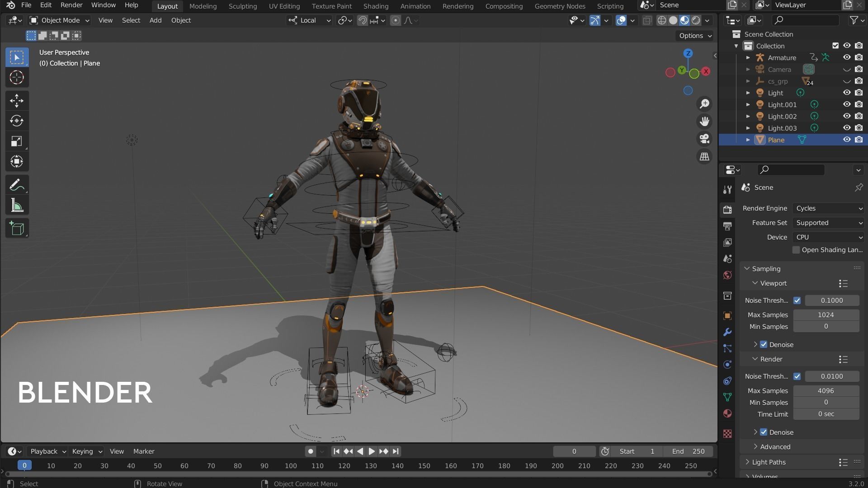Viewport: 868px width, 488px height.
Task: Open the Material properties tab
Action: pyautogui.click(x=727, y=413)
